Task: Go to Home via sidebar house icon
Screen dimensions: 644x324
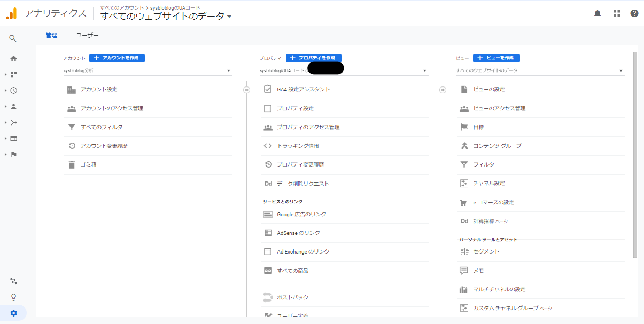Action: click(x=13, y=59)
